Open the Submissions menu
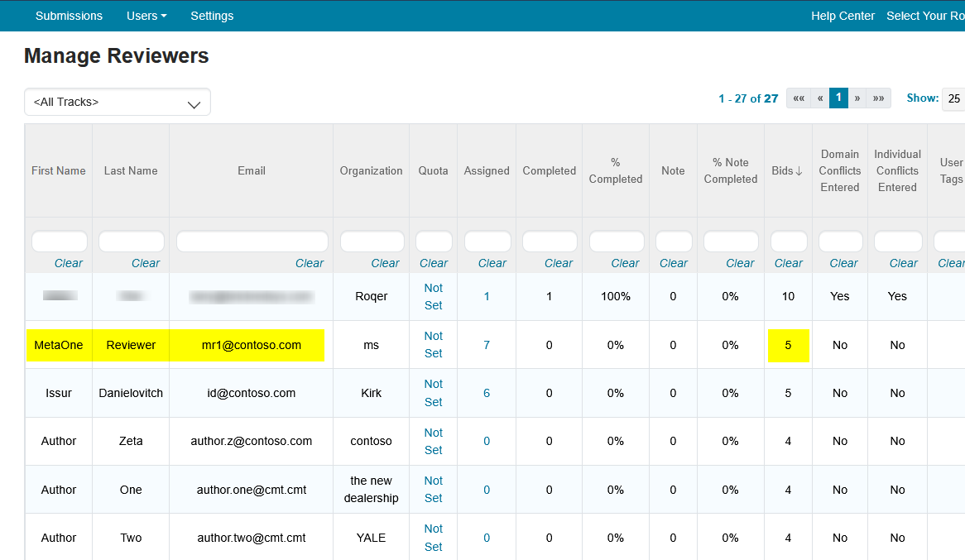Viewport: 965px width, 560px height. [x=69, y=15]
